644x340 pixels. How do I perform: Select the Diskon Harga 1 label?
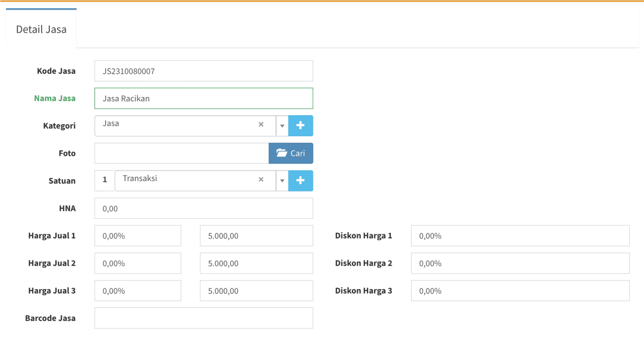coord(364,235)
